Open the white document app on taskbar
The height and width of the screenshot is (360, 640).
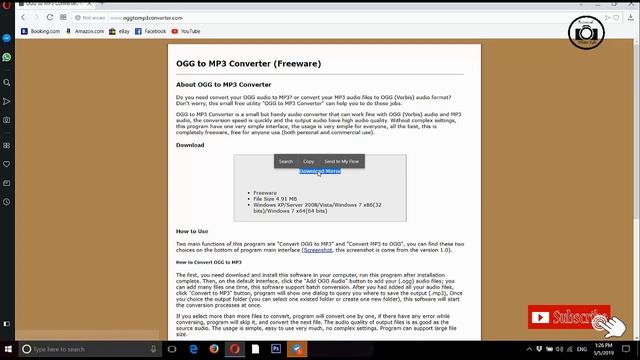pos(256,349)
